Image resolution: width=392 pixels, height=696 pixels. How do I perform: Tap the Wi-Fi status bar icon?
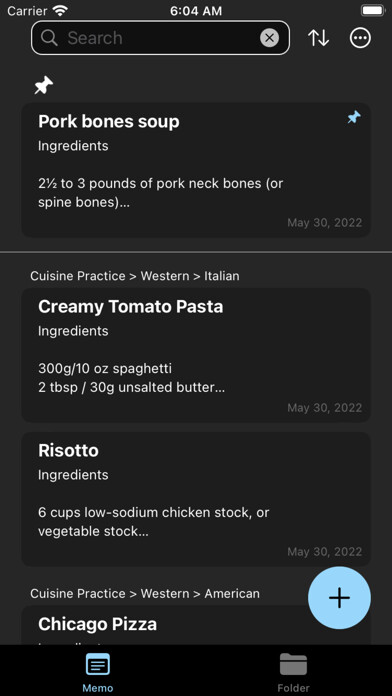click(59, 10)
